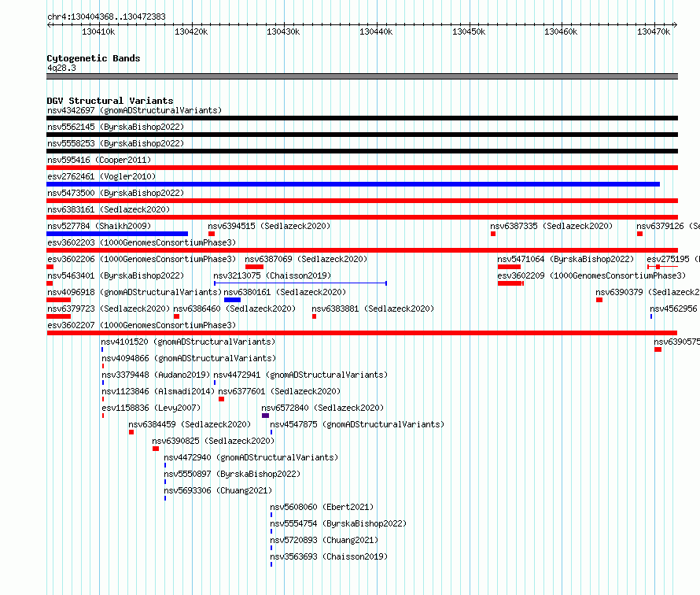The image size is (700, 595).
Task: Click nsv5463401 (ByrskaBishop2022) label
Action: [x=116, y=275]
